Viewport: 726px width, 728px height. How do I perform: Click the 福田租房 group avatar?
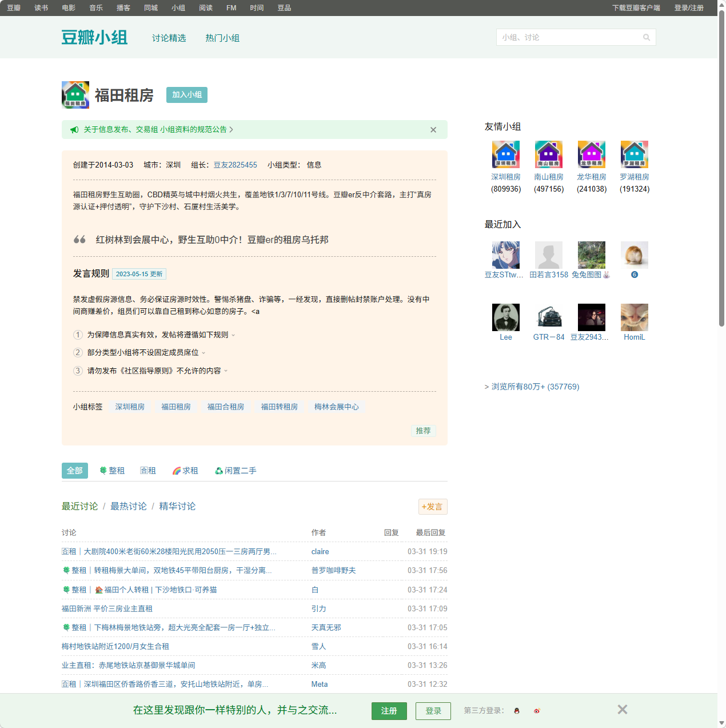click(75, 95)
